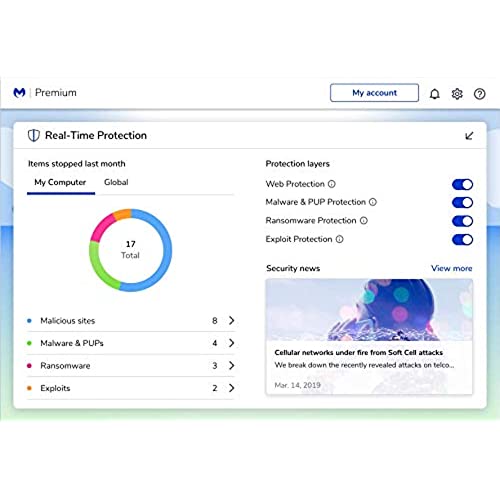
Task: Click the Malware & PUP Protection info icon
Action: 373,202
